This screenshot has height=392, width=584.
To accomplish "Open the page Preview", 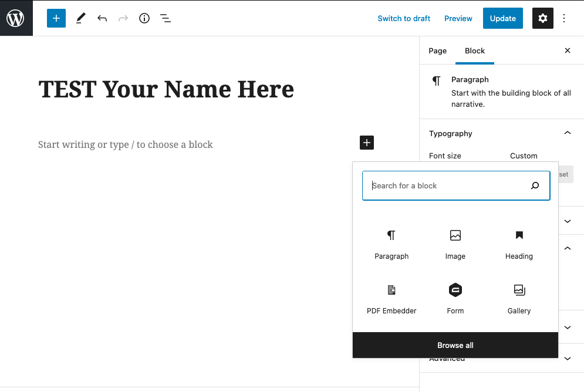I will click(x=458, y=18).
